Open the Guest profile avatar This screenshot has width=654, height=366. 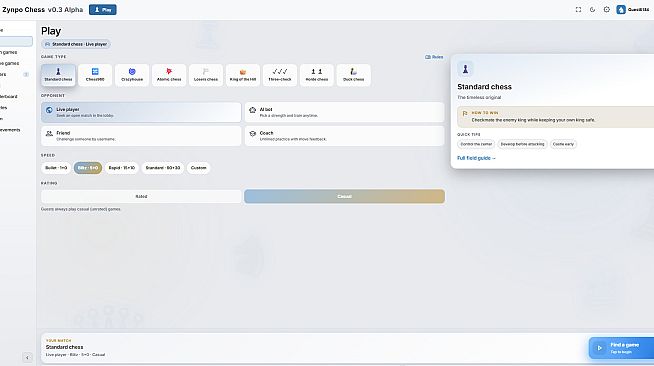621,10
